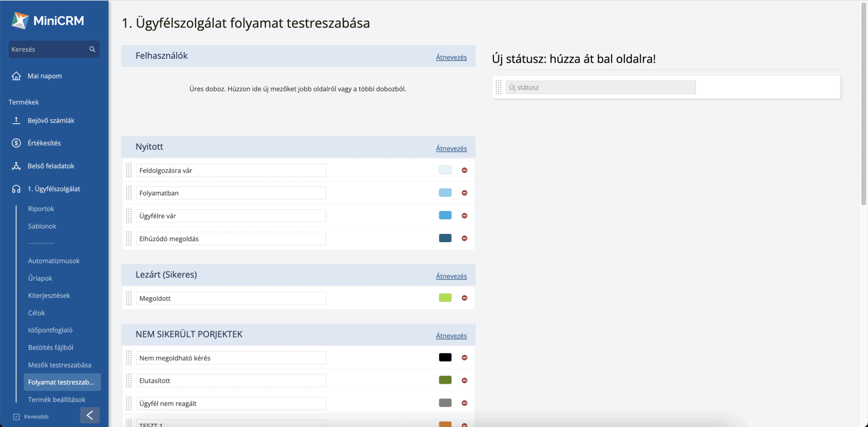Open Időpontfoglaló submenu item
Screen dimensions: 868x427
pos(50,330)
